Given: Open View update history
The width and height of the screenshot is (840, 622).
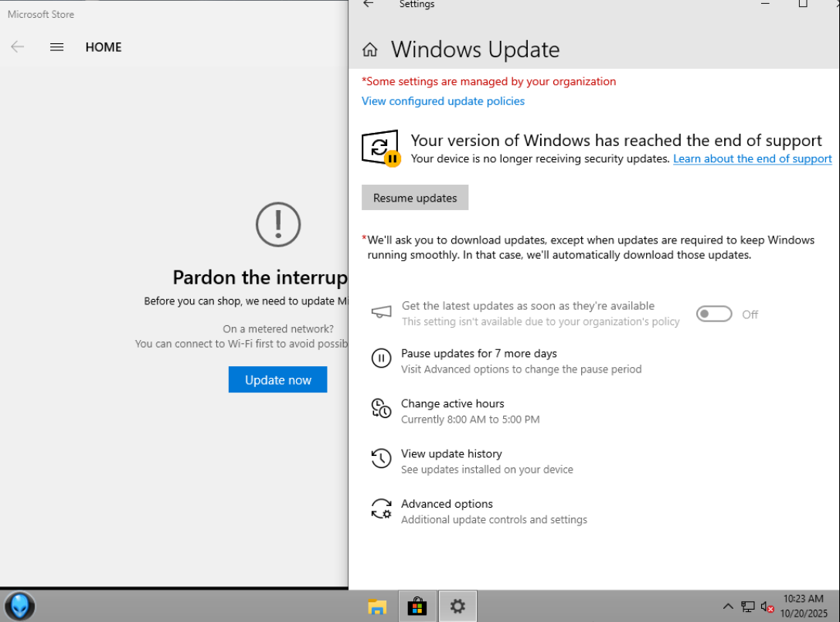Looking at the screenshot, I should (x=451, y=454).
